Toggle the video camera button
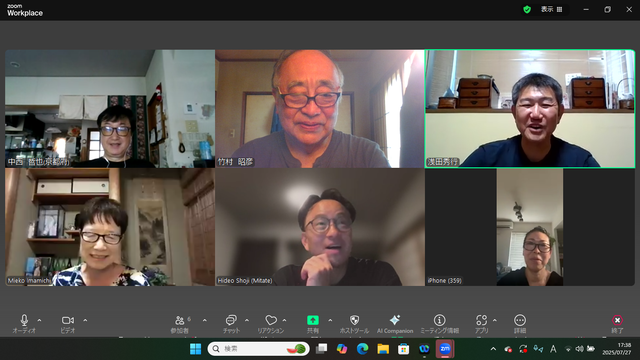This screenshot has height=360, width=640. click(x=68, y=320)
